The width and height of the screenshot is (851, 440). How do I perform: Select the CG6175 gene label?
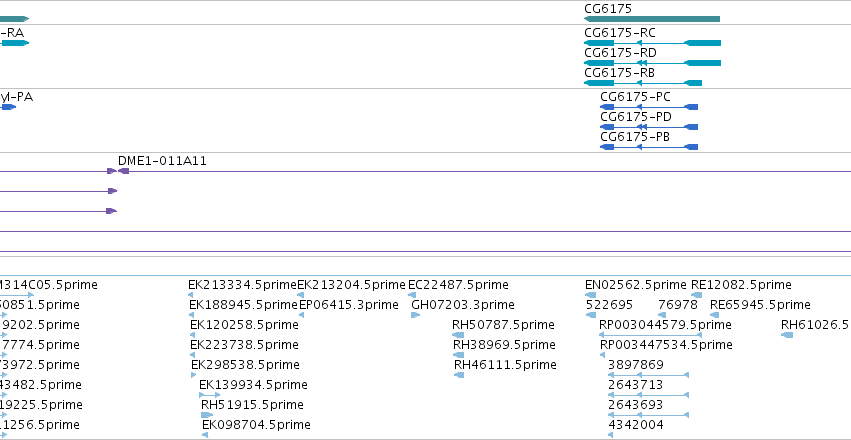click(608, 9)
